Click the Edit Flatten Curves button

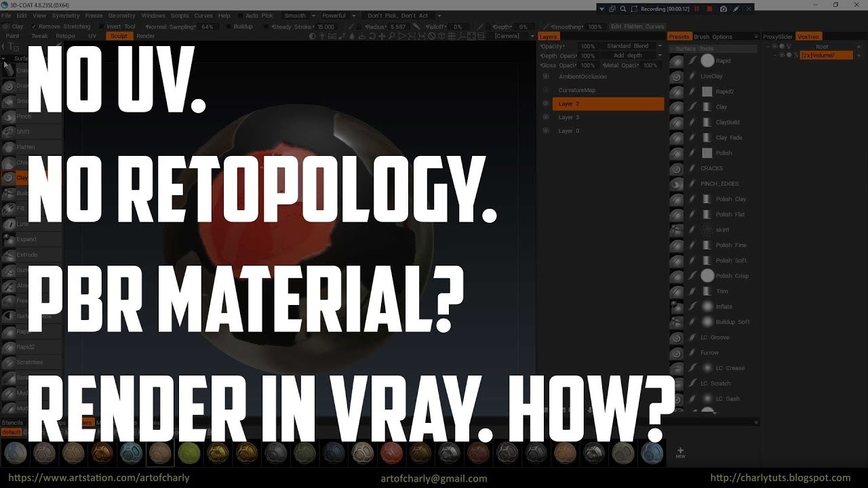click(x=637, y=26)
